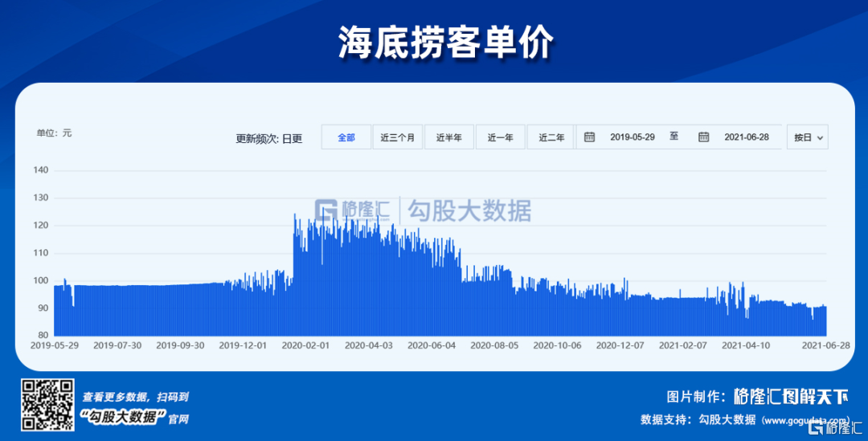Viewport: 868px width, 441px height.
Task: Click the 2020-08-05 x-axis date label
Action: [493, 345]
